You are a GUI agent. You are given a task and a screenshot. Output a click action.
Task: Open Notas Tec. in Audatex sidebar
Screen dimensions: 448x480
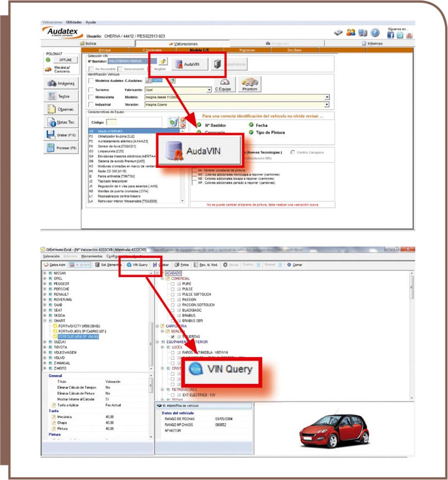pos(61,122)
